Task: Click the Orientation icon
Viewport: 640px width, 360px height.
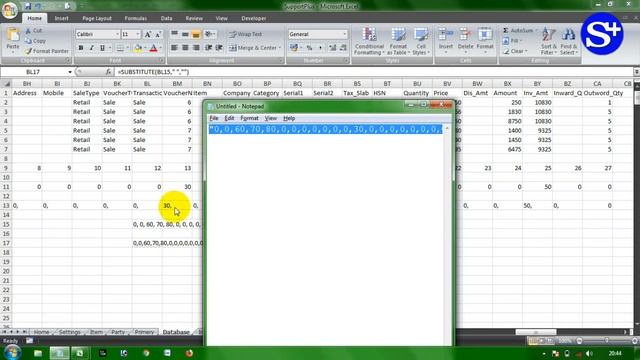Action: pos(210,34)
